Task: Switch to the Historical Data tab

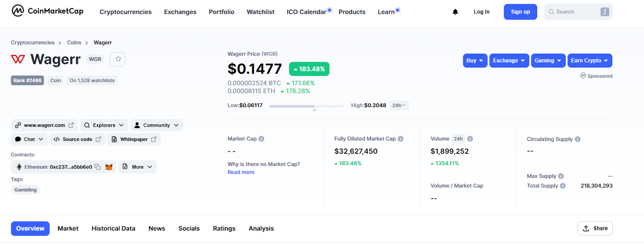Action: (x=113, y=228)
